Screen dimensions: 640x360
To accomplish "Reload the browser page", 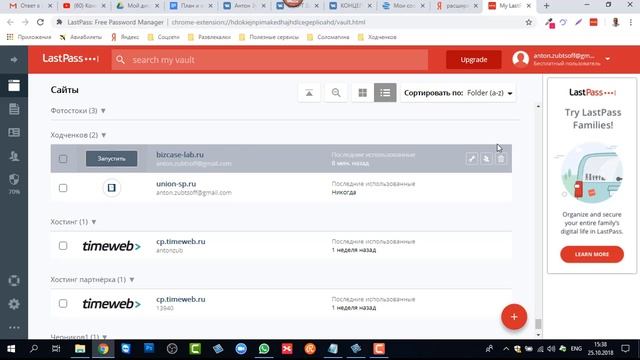I will (x=40, y=22).
